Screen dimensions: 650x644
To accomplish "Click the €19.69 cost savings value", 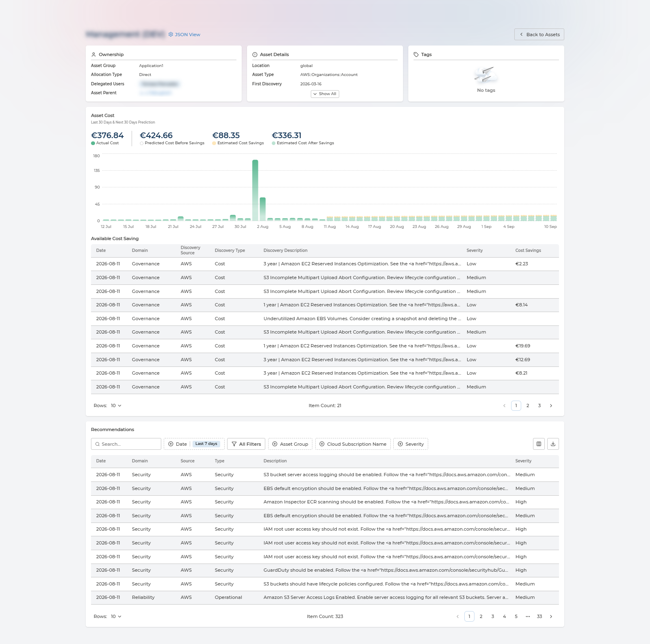I will point(523,346).
